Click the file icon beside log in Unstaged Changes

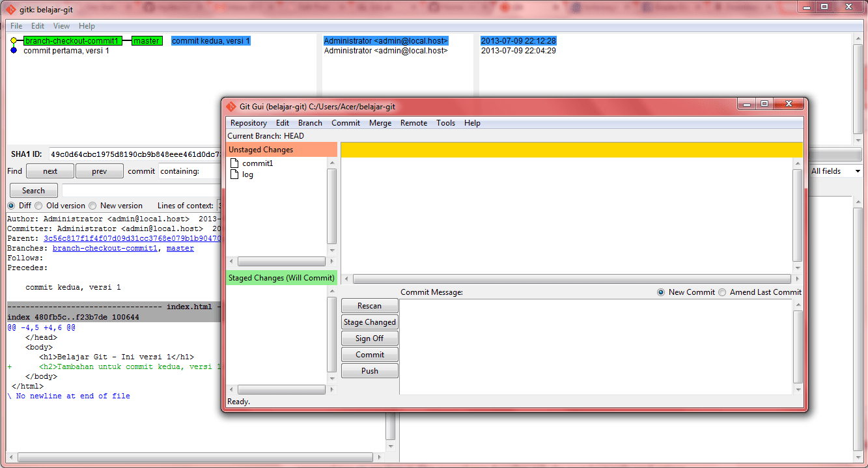(234, 174)
